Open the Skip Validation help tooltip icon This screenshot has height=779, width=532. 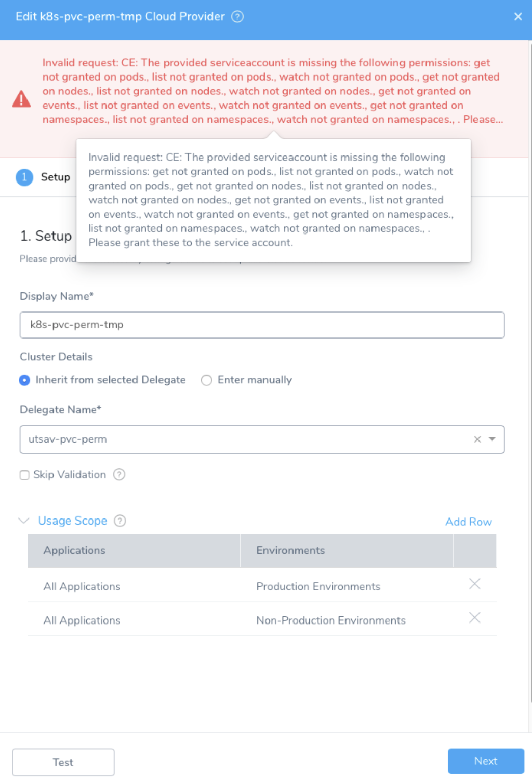pyautogui.click(x=119, y=475)
